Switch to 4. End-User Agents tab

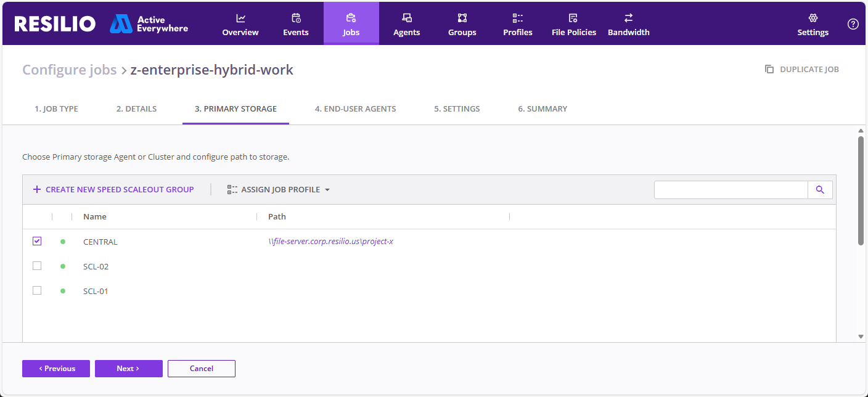pos(355,108)
